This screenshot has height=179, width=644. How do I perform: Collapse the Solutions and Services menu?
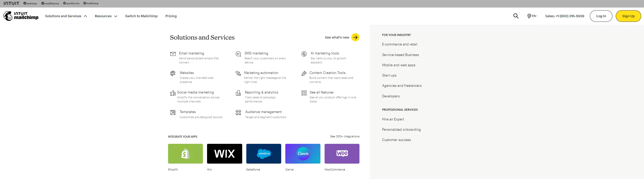66,16
